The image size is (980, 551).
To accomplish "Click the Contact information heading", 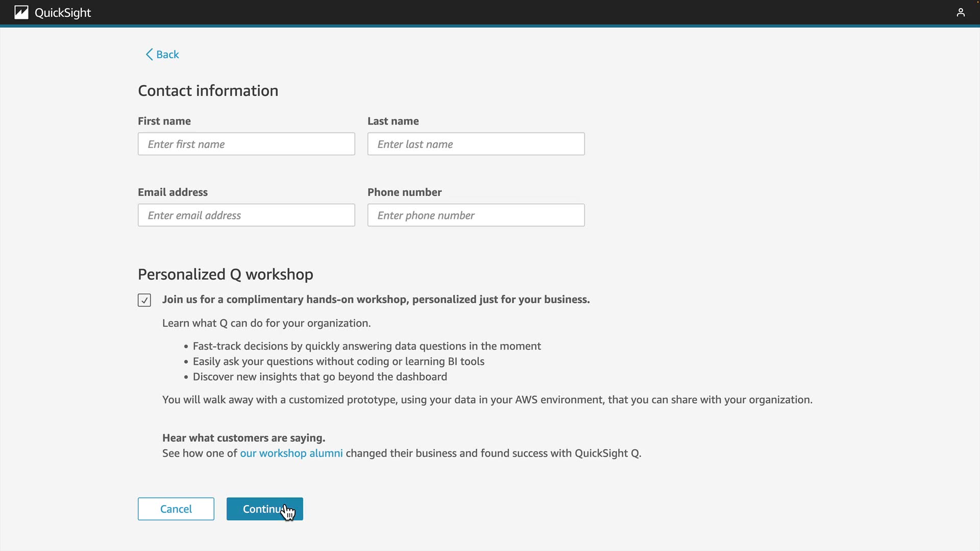I will tap(208, 91).
